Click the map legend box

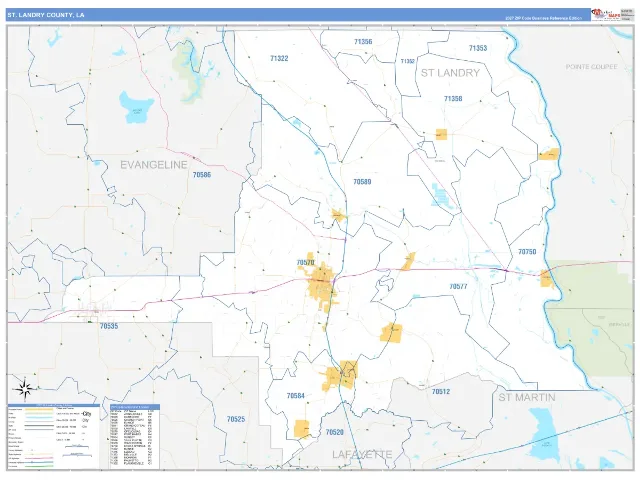pos(53,436)
